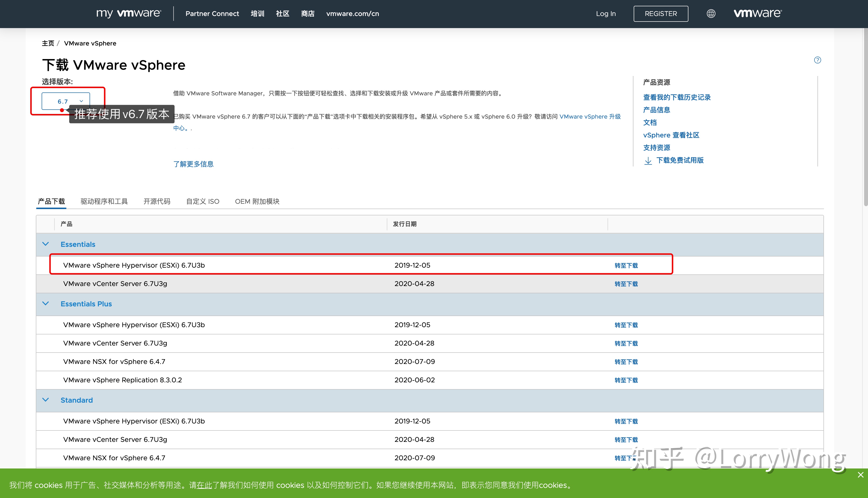The image size is (868, 498).
Task: Collapse the Standard section
Action: tap(46, 400)
